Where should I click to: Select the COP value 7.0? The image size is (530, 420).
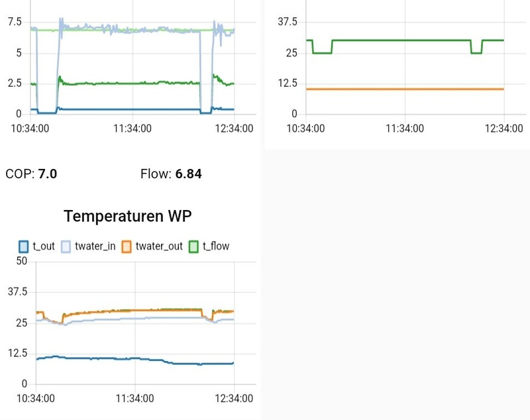point(48,174)
